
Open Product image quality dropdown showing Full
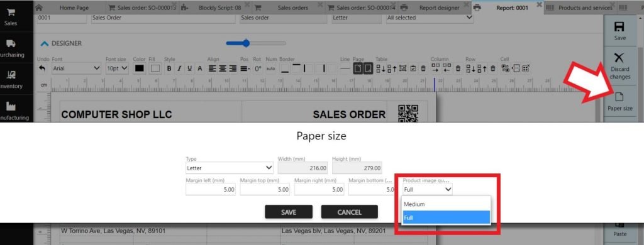pos(427,189)
